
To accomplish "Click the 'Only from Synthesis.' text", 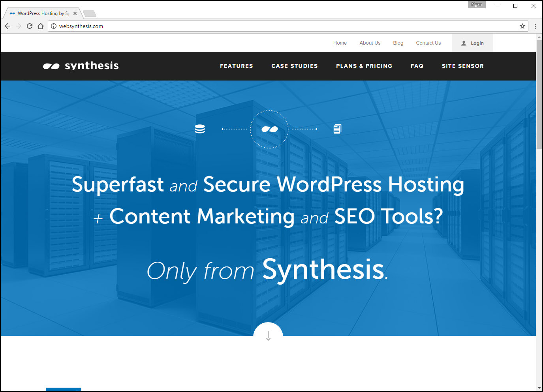I will tap(267, 270).
